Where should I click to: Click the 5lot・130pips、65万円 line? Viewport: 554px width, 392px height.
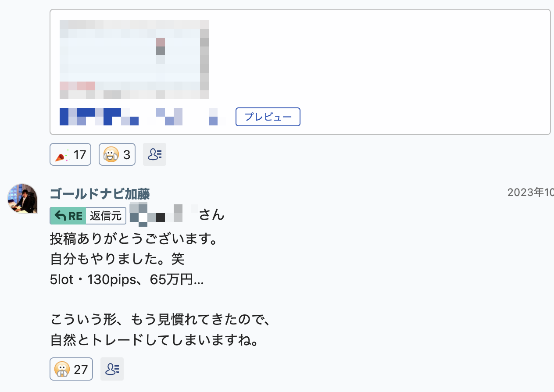(x=127, y=280)
